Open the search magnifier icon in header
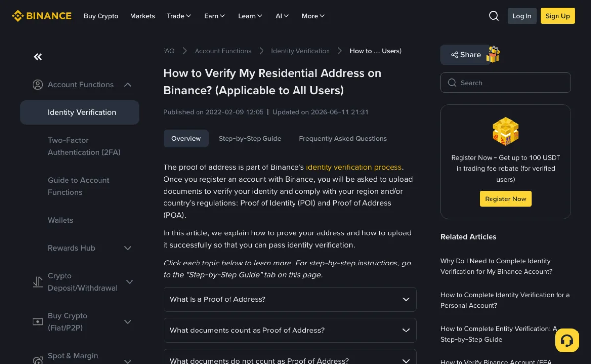591x364 pixels. tap(493, 16)
